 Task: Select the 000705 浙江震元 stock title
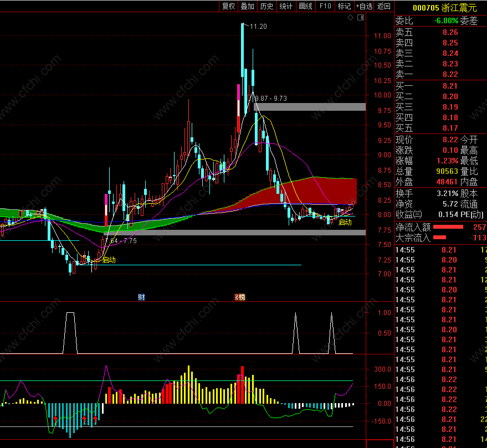point(444,8)
